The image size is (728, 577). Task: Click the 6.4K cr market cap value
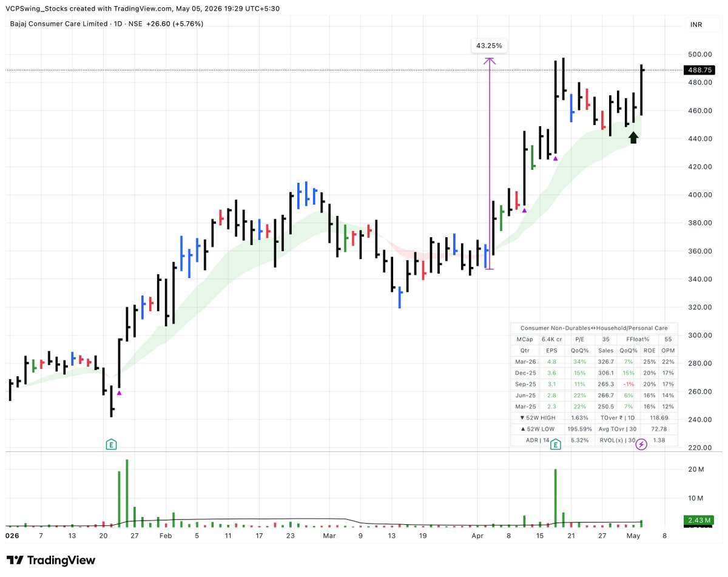pos(552,339)
